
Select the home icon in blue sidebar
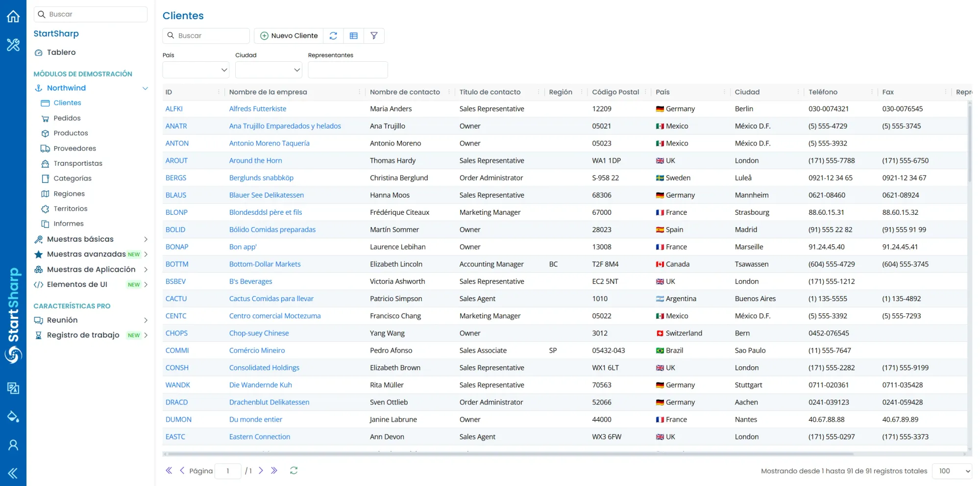[13, 16]
